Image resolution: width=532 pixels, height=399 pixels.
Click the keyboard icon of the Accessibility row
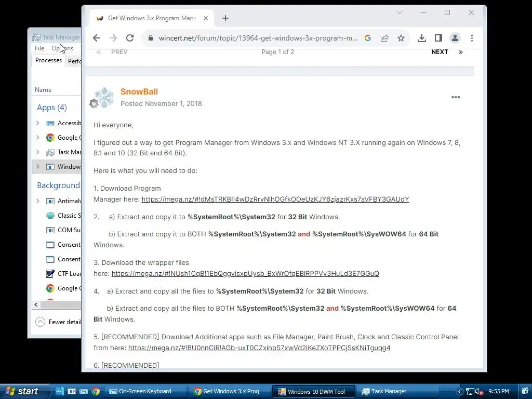tap(50, 123)
